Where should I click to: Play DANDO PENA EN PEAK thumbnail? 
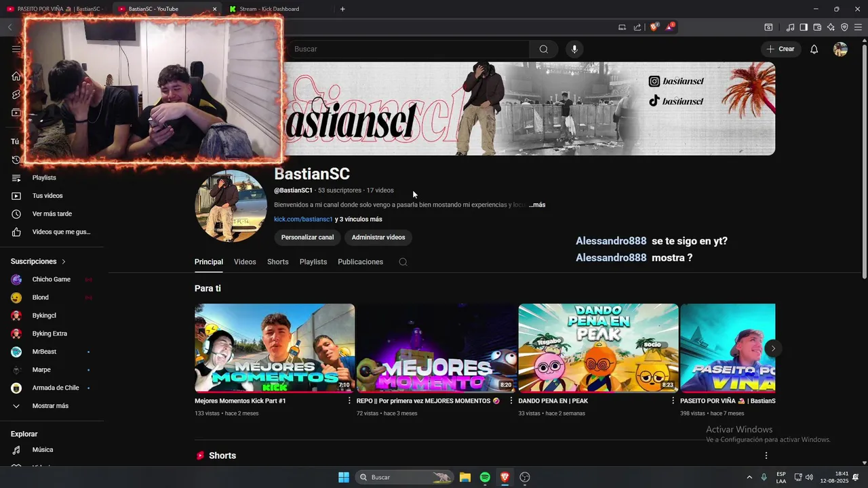(598, 348)
